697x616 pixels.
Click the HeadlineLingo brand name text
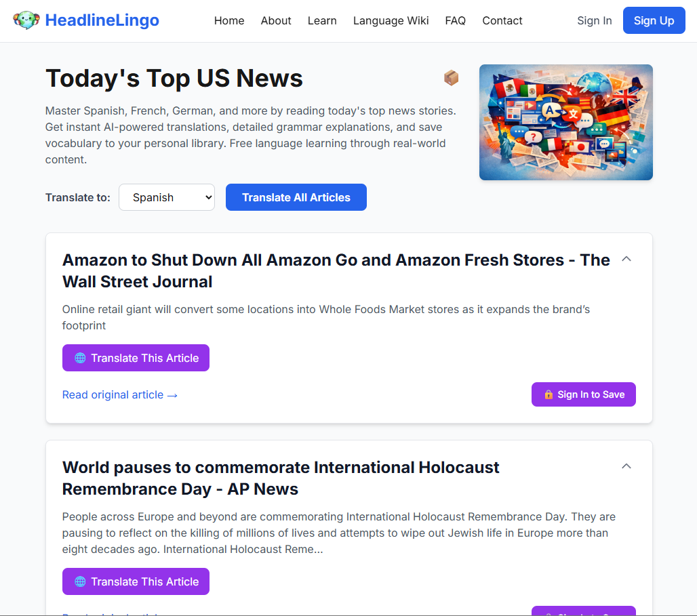pos(102,20)
